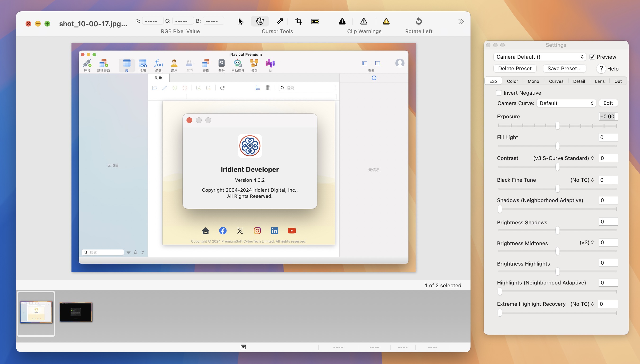Click the Save Preset button
The width and height of the screenshot is (640, 364).
coord(565,68)
